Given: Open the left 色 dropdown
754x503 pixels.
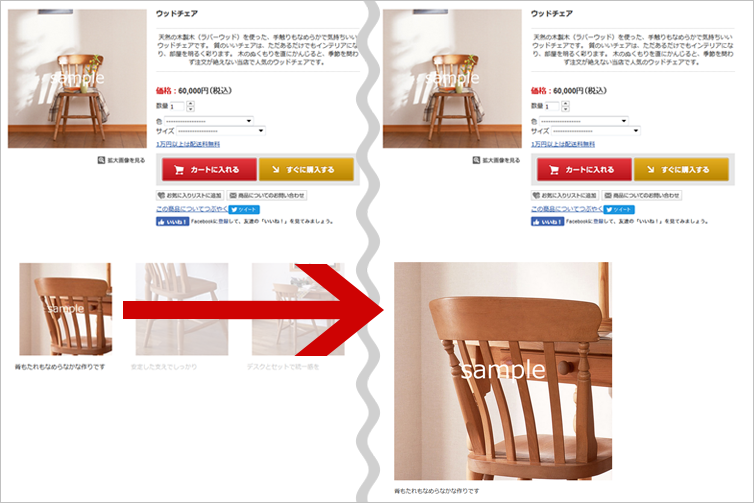Looking at the screenshot, I should coord(209,121).
